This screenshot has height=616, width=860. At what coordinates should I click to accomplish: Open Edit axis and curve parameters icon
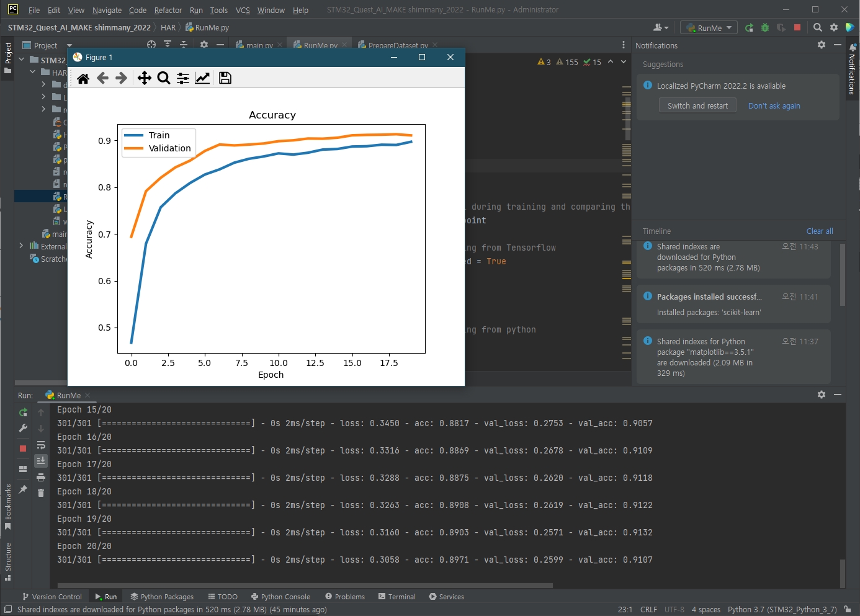click(x=202, y=78)
